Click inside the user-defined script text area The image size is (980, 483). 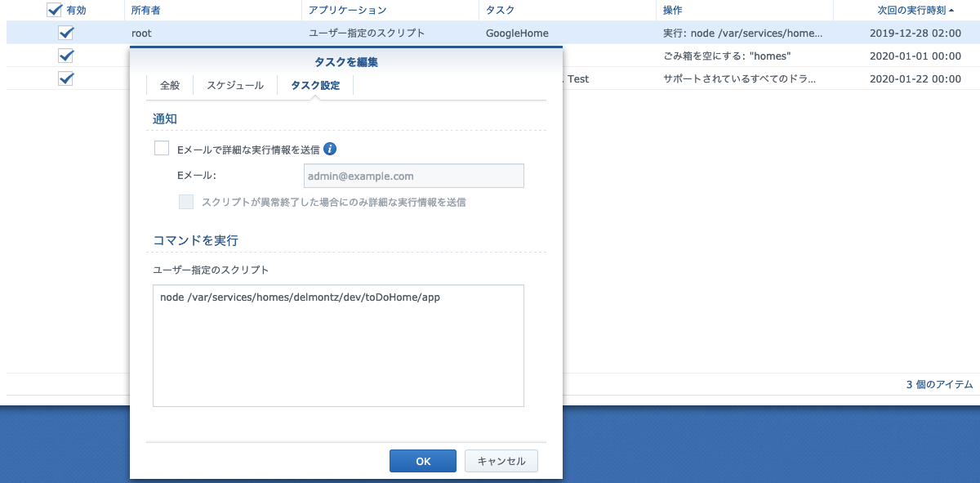click(x=338, y=346)
